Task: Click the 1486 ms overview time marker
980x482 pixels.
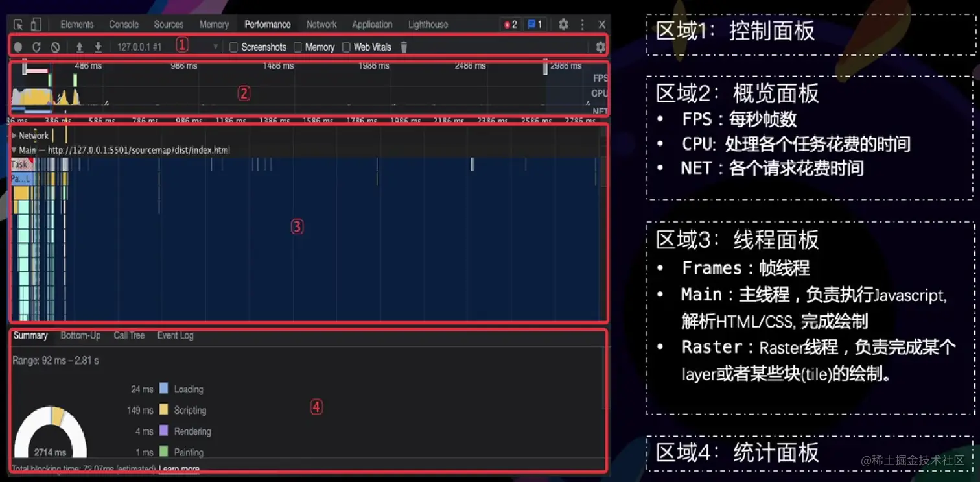Action: 278,66
